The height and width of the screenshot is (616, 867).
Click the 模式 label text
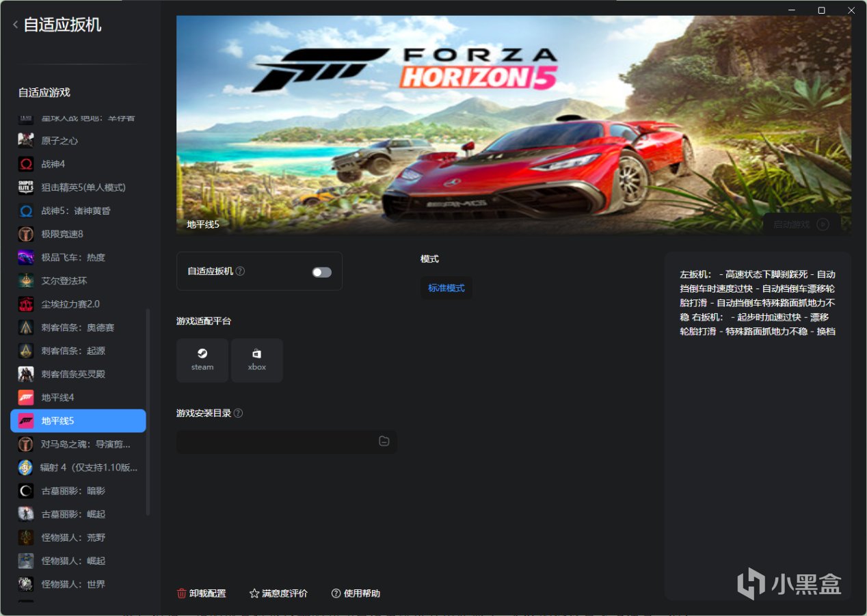click(429, 259)
